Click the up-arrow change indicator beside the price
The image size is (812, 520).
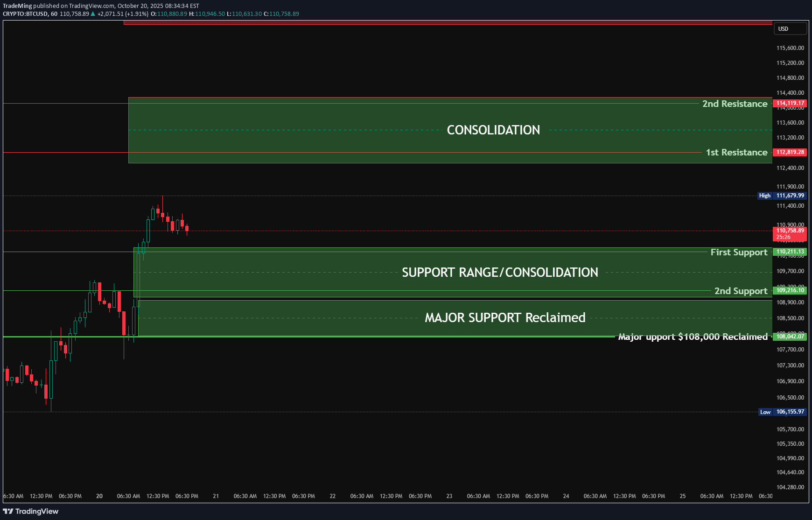(92, 14)
